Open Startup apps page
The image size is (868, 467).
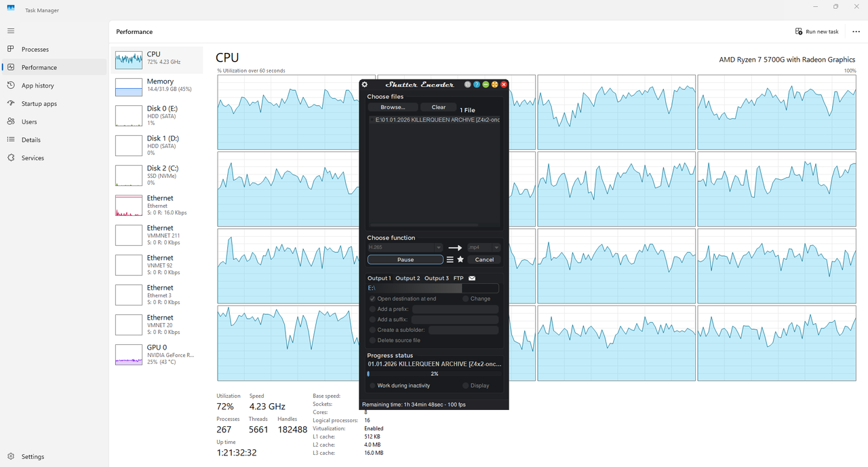[54, 103]
